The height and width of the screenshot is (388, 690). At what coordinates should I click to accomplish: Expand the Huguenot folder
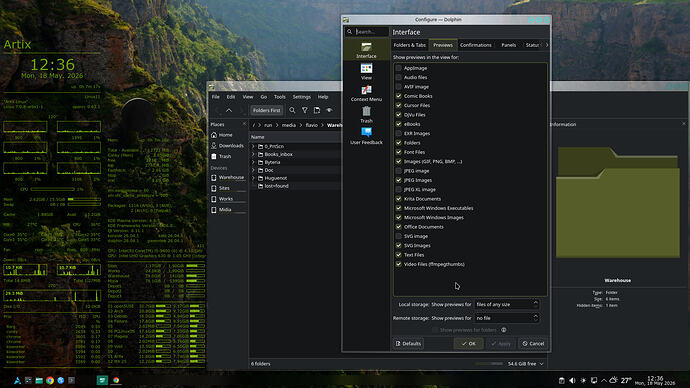tap(253, 178)
